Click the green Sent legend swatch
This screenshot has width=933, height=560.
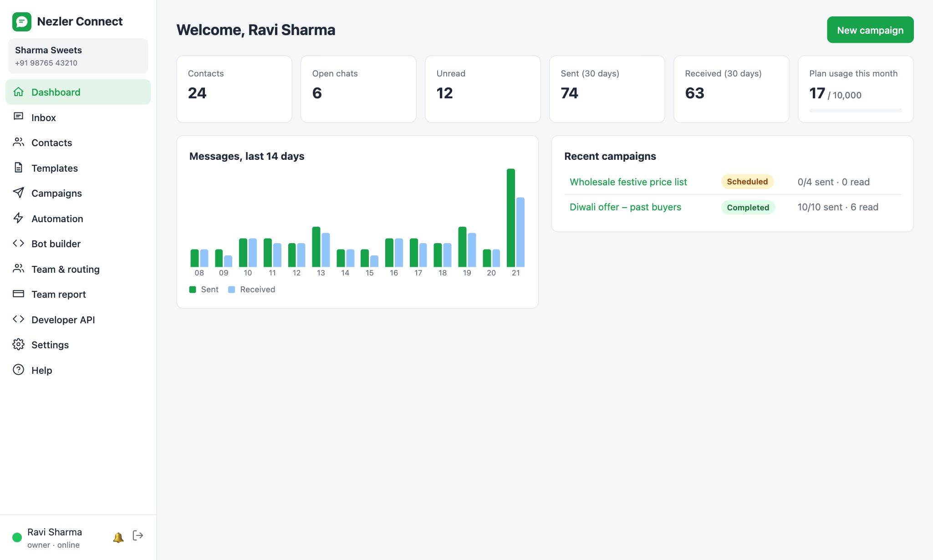click(193, 290)
